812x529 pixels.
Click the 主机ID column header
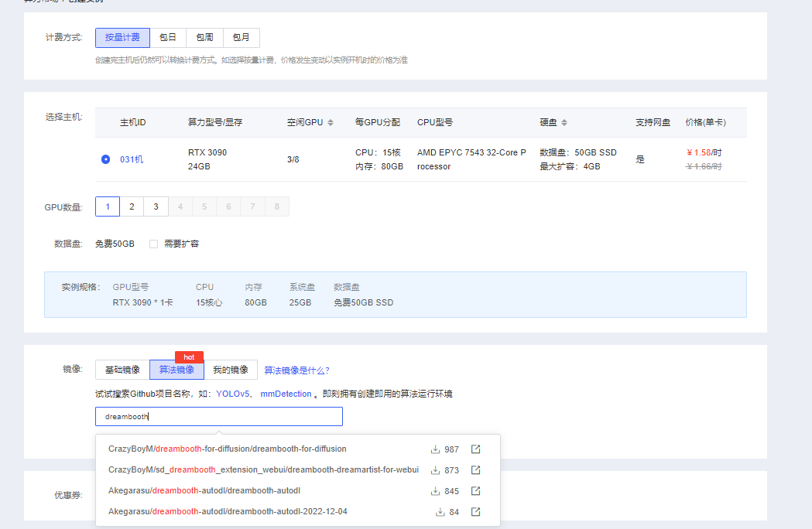(133, 123)
